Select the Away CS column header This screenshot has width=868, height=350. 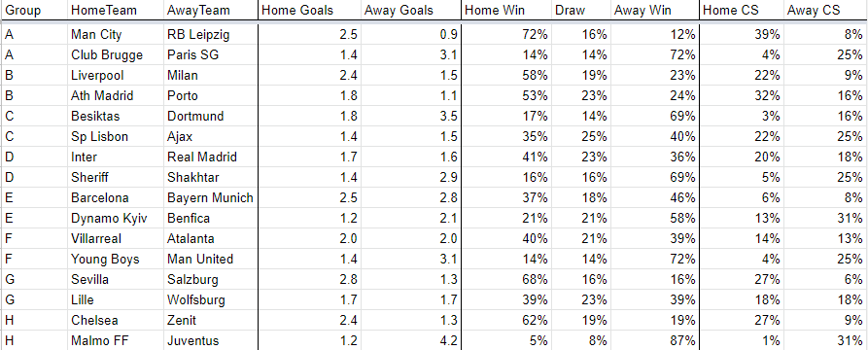pos(825,10)
